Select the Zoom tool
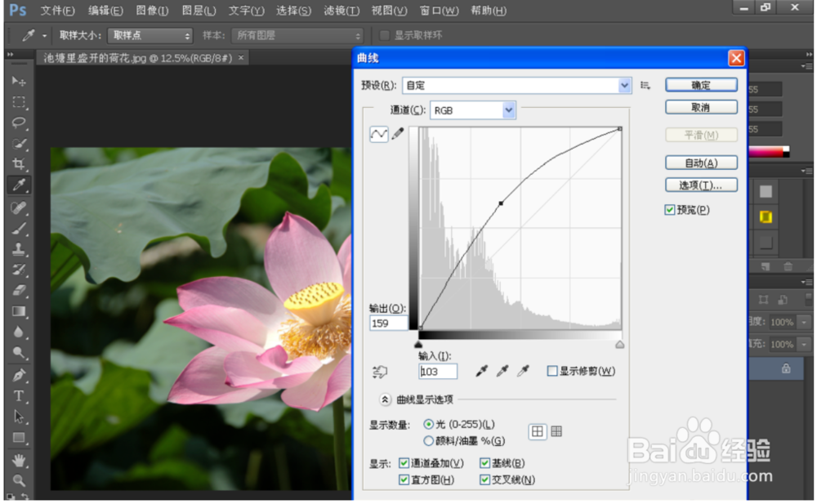The width and height of the screenshot is (817, 504). pyautogui.click(x=19, y=480)
